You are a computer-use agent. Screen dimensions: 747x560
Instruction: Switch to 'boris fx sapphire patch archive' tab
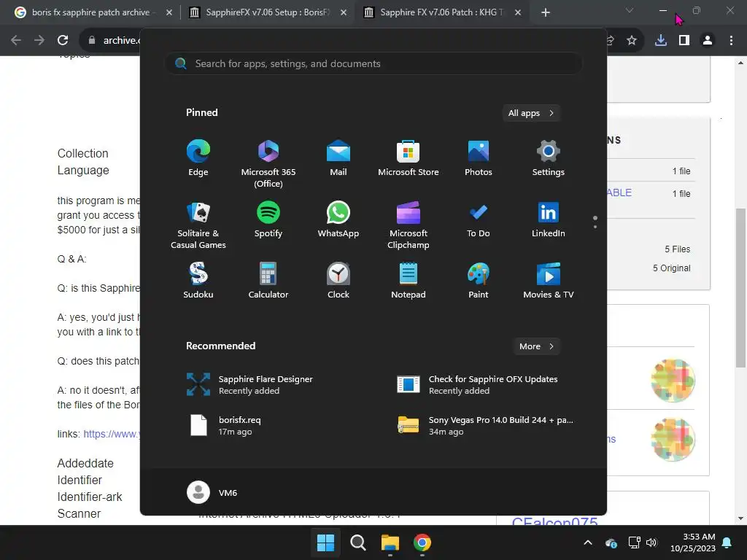tap(93, 12)
